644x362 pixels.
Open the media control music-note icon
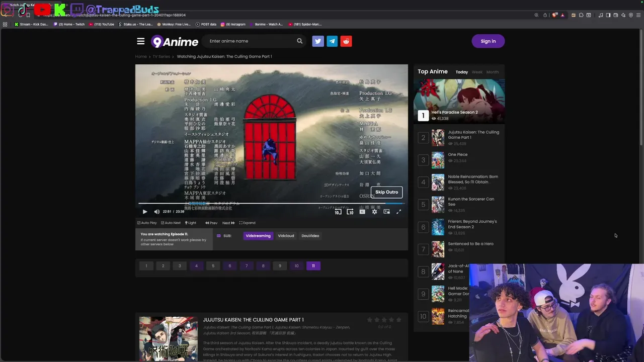(x=601, y=15)
